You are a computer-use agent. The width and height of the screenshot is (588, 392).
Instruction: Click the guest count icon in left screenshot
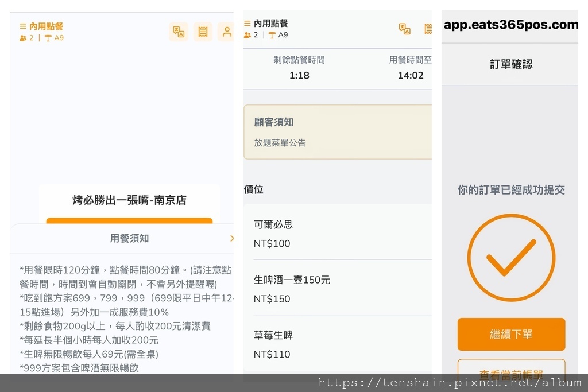(23, 38)
